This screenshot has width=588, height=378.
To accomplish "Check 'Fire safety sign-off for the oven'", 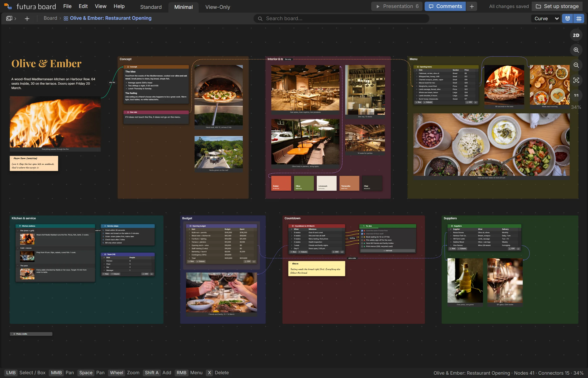I will click(362, 240).
